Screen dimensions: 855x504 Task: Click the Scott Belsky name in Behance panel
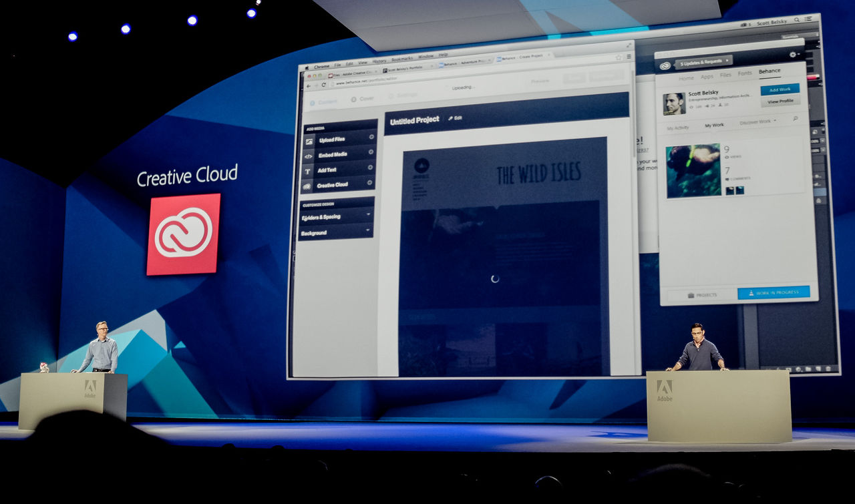tap(703, 93)
